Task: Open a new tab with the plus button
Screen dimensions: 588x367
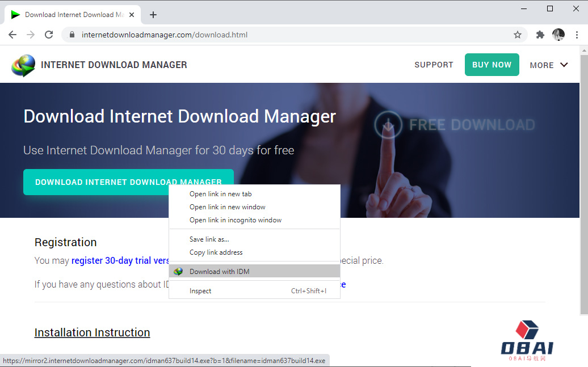Action: click(x=153, y=15)
